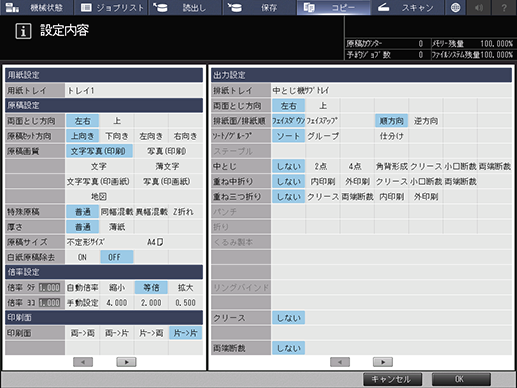Click しない in the クリース row
Screen dimensions: 517x388
[289, 318]
